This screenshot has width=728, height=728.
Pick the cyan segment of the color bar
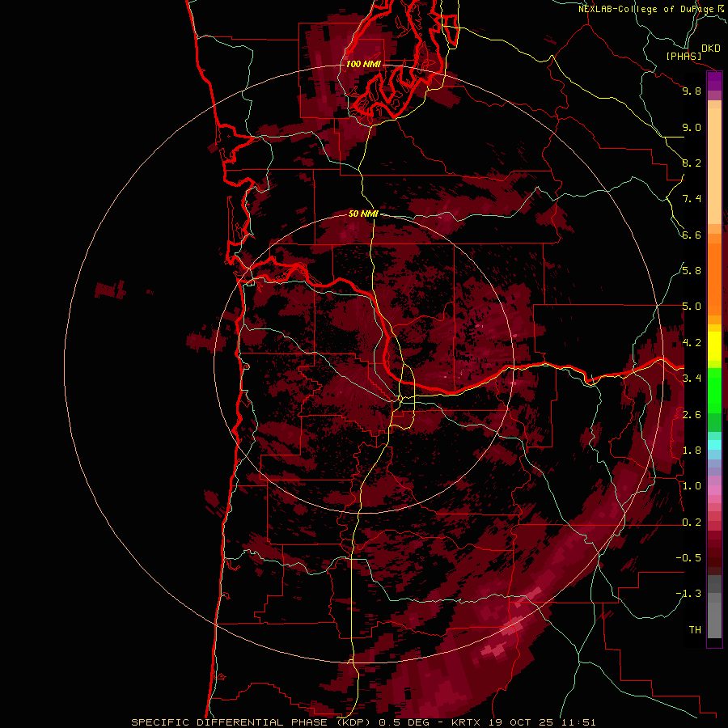pyautogui.click(x=714, y=445)
